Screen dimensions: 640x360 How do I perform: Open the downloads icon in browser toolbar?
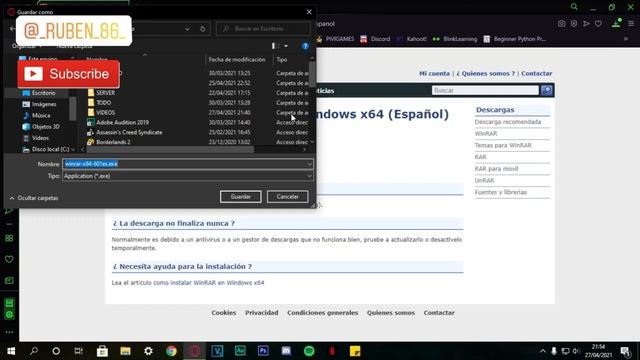pos(616,23)
